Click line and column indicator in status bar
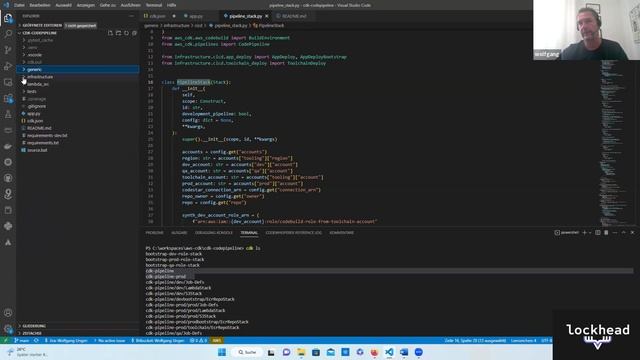The width and height of the screenshot is (640, 360). pyautogui.click(x=475, y=340)
